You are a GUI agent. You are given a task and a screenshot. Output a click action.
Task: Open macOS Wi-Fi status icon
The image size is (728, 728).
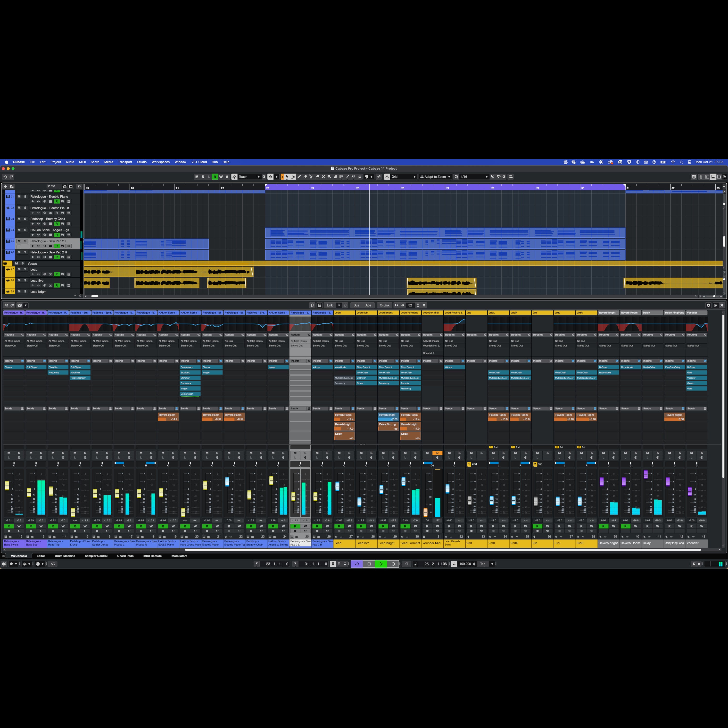pyautogui.click(x=673, y=162)
